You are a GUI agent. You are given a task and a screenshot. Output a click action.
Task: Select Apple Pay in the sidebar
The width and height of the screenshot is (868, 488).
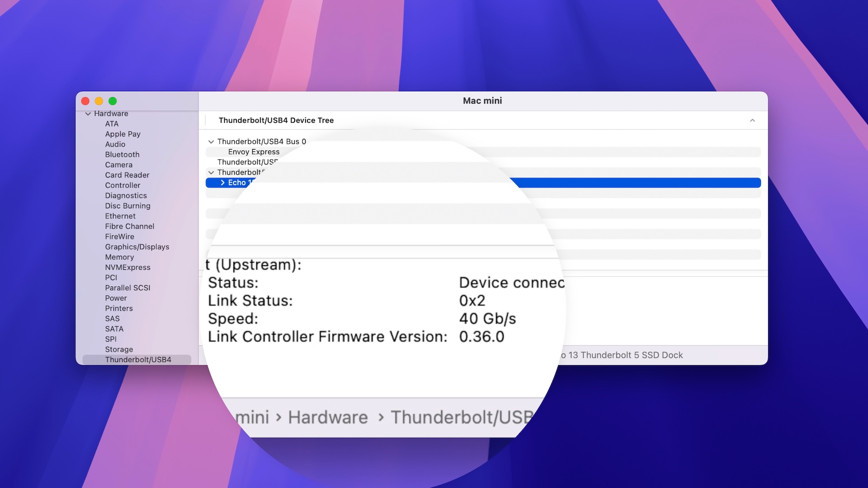coord(123,134)
